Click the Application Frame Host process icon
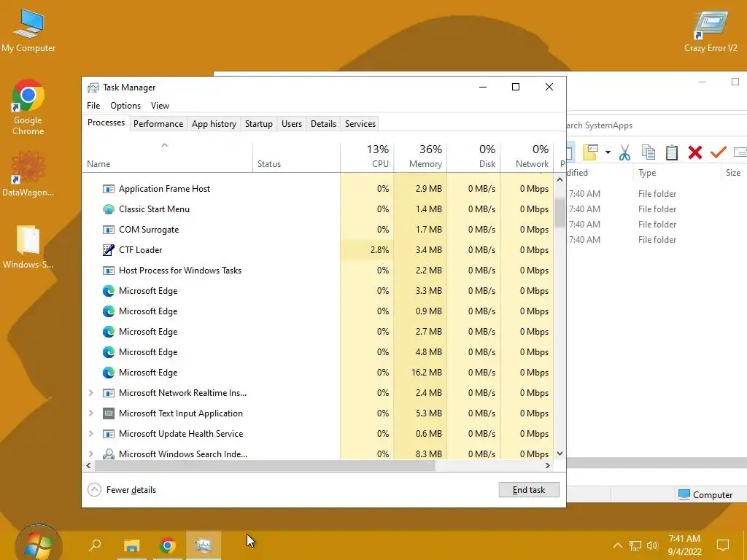The width and height of the screenshot is (747, 560). click(109, 189)
